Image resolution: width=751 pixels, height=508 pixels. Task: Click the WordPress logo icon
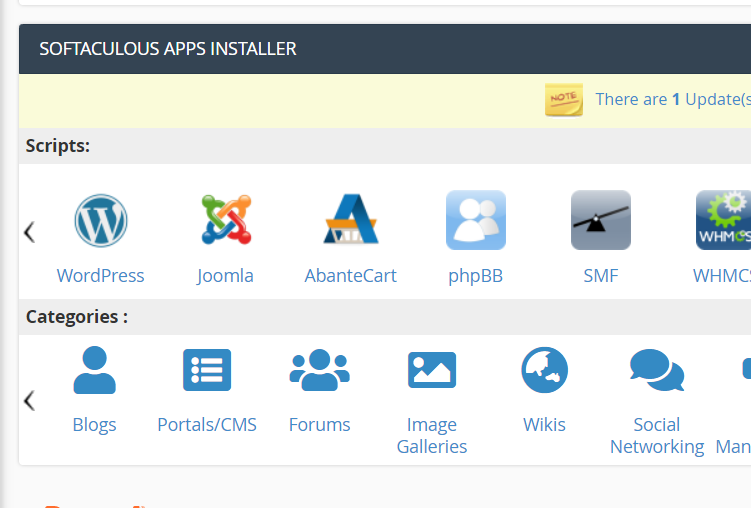100,220
